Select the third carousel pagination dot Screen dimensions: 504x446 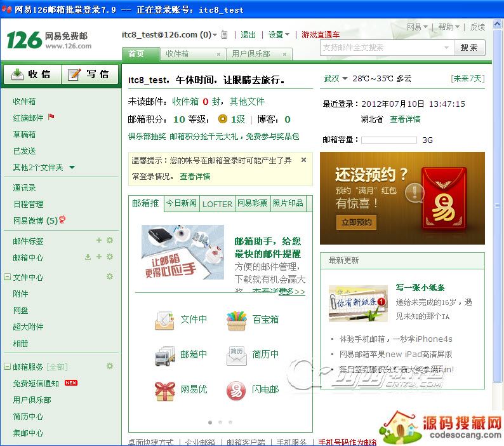[x=230, y=422]
